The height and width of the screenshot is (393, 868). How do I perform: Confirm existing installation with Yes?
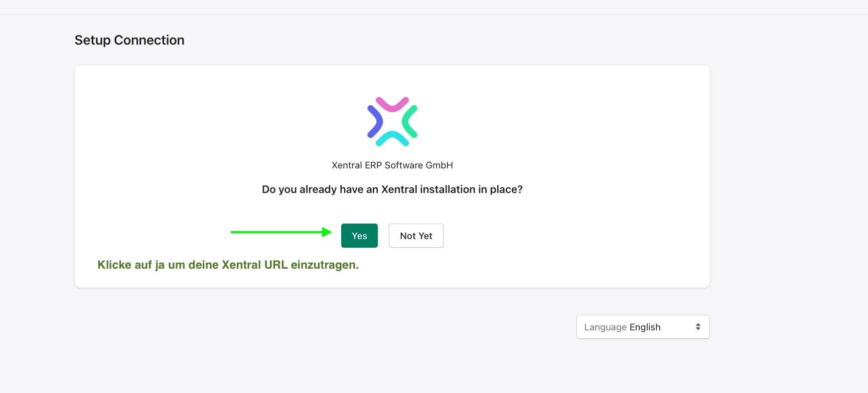tap(359, 236)
